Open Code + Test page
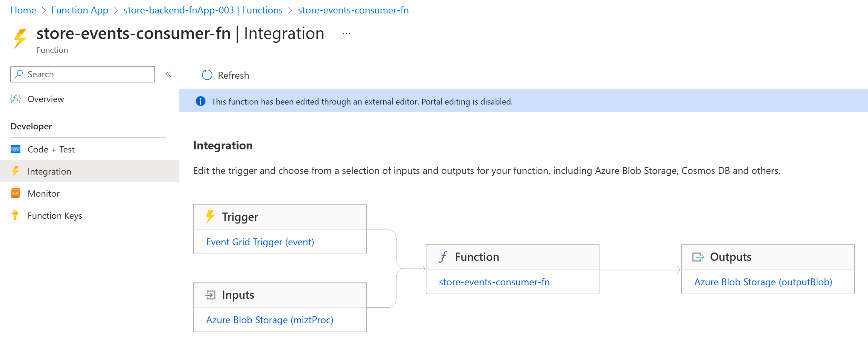 tap(51, 149)
